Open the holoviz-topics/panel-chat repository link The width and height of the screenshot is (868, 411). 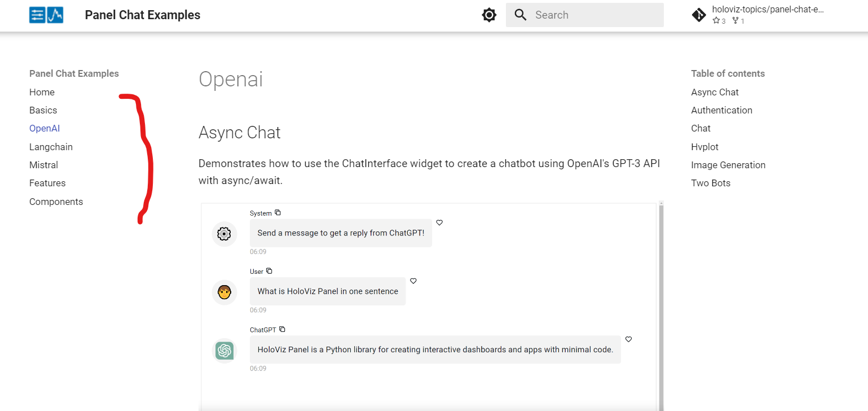tap(769, 9)
